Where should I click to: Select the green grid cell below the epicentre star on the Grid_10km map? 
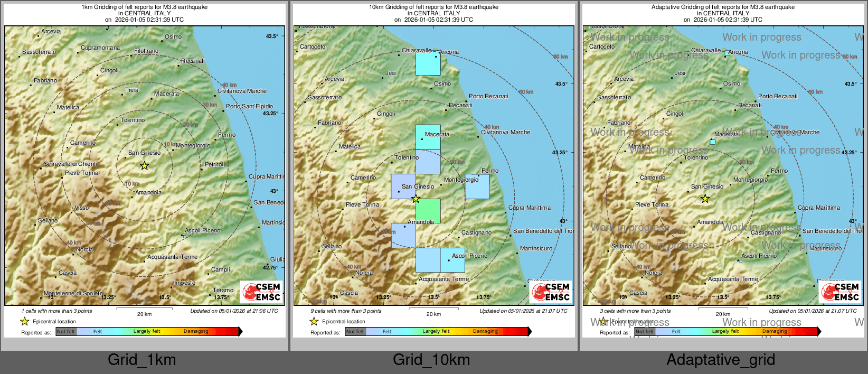(428, 211)
